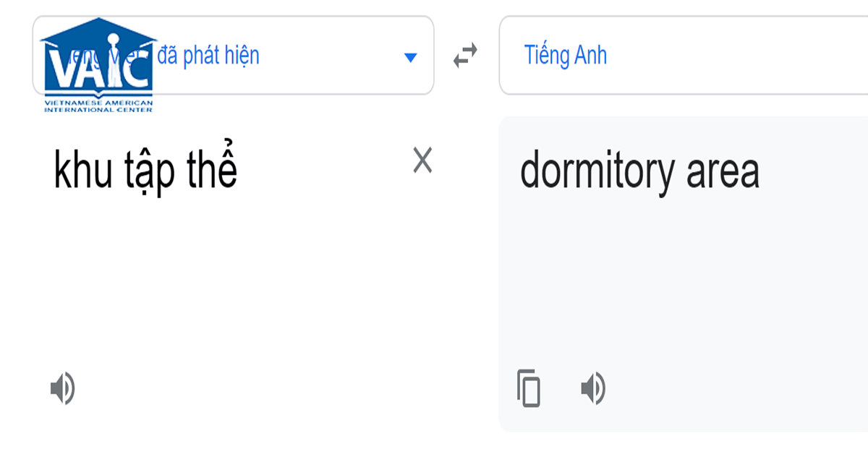Select the 'Tiếng Anh' language tab
Viewport: 868px width, 454px height.
(x=565, y=56)
